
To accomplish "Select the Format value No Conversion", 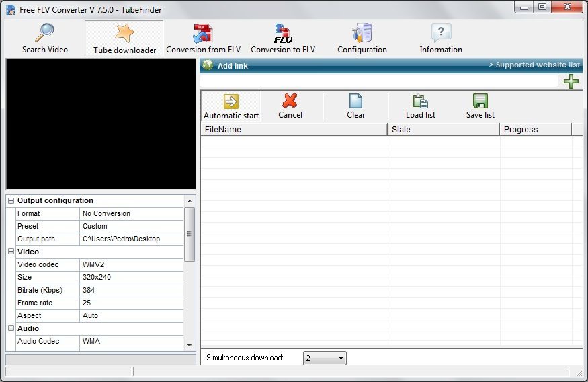I will coord(132,213).
